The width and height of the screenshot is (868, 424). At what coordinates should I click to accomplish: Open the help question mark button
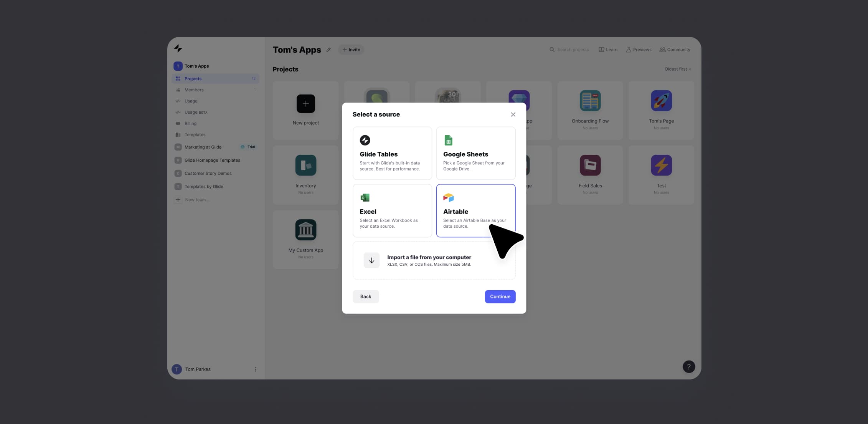coord(688,366)
